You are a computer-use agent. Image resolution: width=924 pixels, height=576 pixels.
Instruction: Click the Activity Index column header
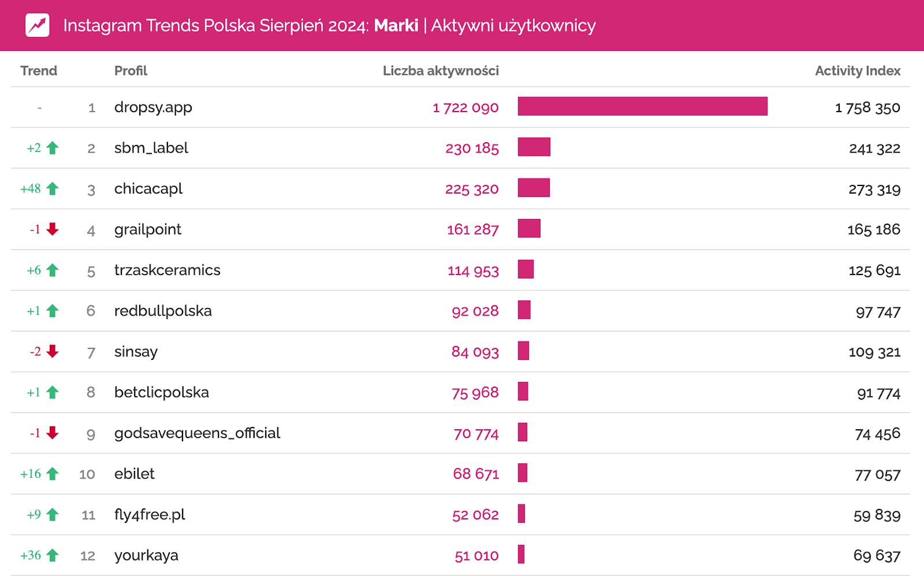pyautogui.click(x=857, y=70)
